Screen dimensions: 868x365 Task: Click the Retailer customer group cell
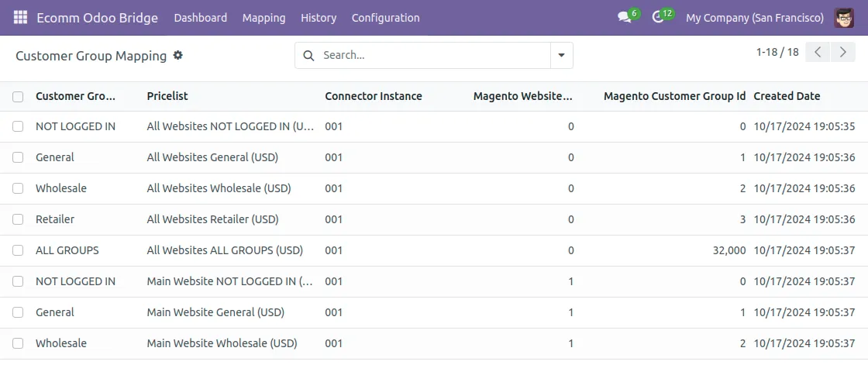click(x=55, y=219)
